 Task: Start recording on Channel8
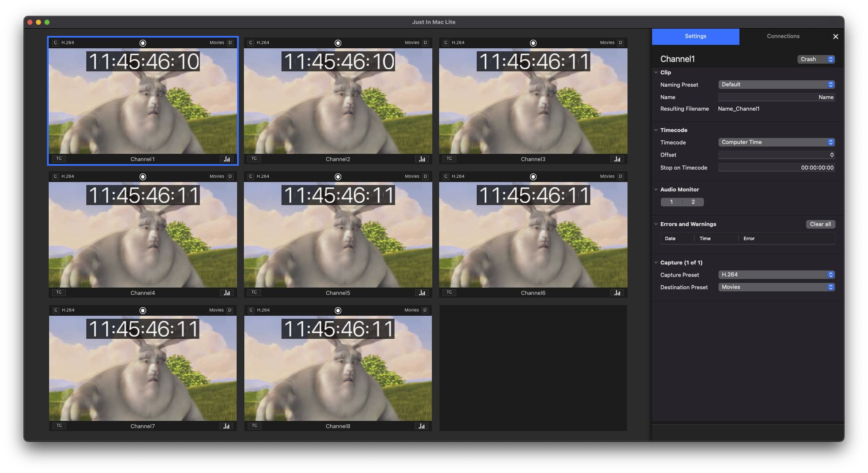point(338,311)
